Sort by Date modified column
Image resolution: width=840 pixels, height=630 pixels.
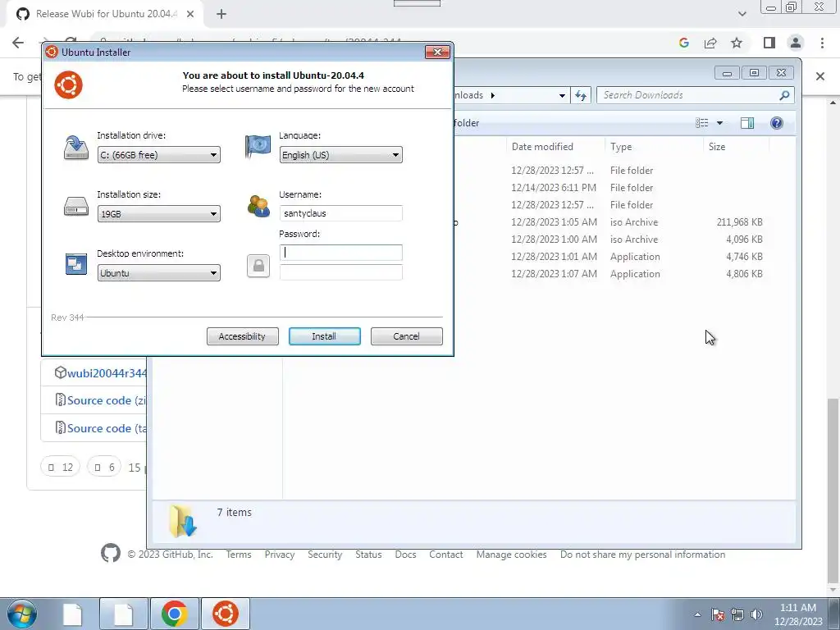[555, 147]
